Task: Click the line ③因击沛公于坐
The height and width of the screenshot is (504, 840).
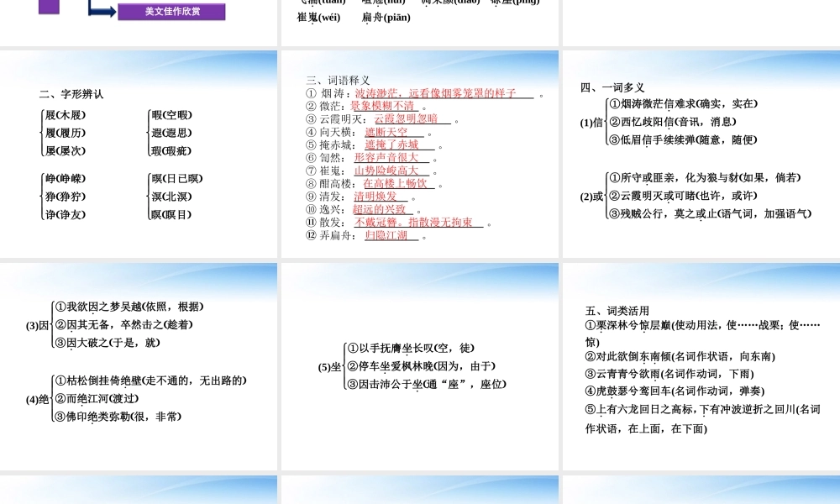Action: [427, 384]
